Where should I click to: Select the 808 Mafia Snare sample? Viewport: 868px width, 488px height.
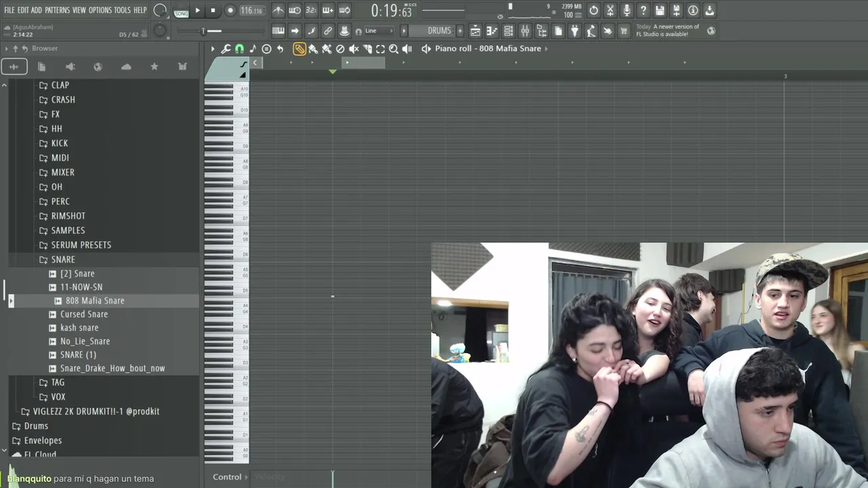point(95,300)
